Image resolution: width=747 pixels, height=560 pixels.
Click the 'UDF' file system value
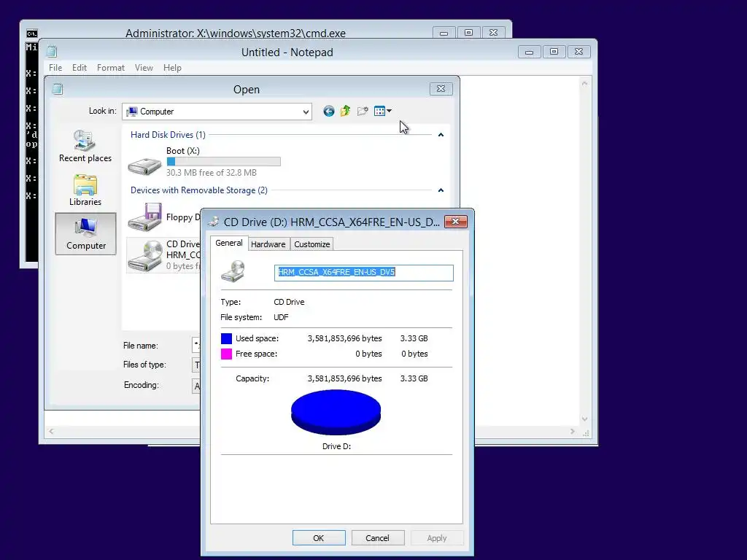coord(281,317)
